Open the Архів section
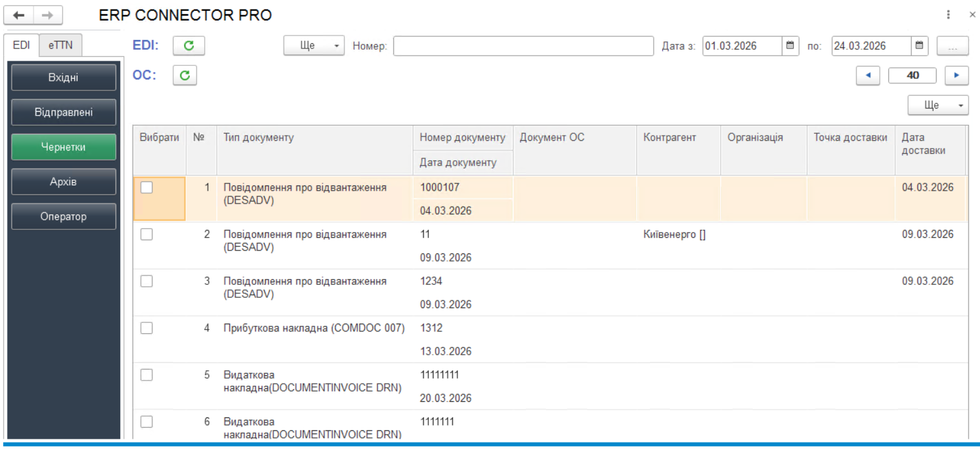Viewport: 980px width, 449px height. 63,182
